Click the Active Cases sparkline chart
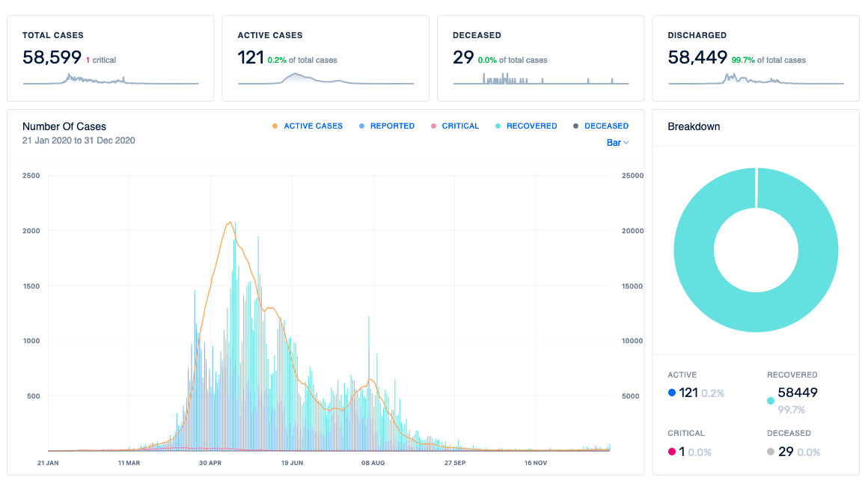The width and height of the screenshot is (868, 480). (x=325, y=79)
